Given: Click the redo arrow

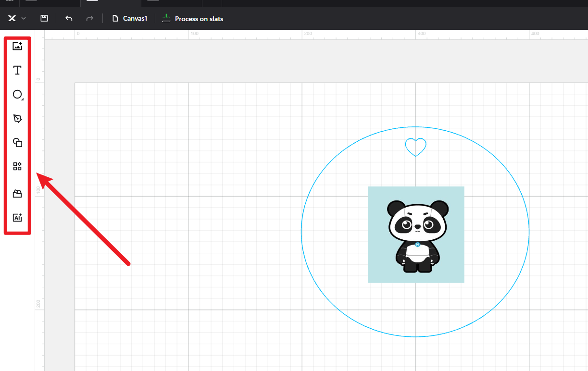Looking at the screenshot, I should [x=89, y=18].
